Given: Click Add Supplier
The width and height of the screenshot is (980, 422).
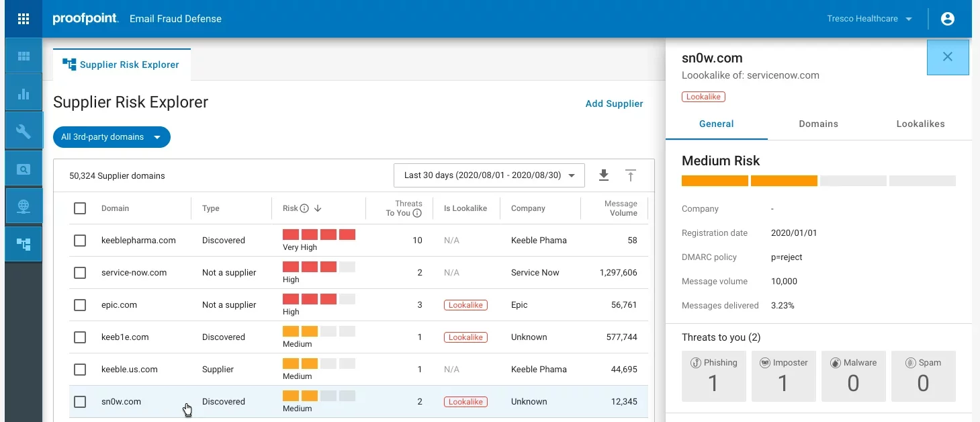Looking at the screenshot, I should (x=613, y=103).
